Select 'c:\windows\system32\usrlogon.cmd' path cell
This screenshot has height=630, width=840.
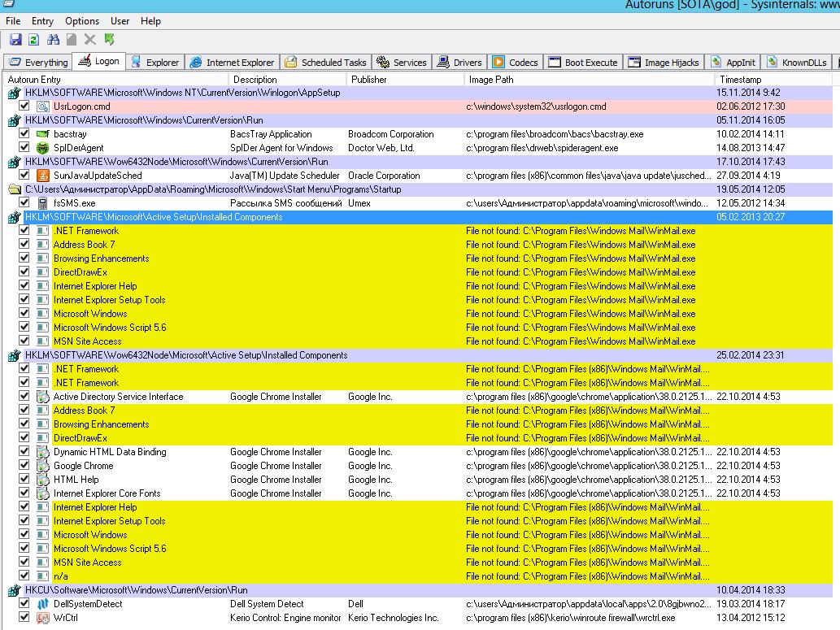click(x=536, y=106)
